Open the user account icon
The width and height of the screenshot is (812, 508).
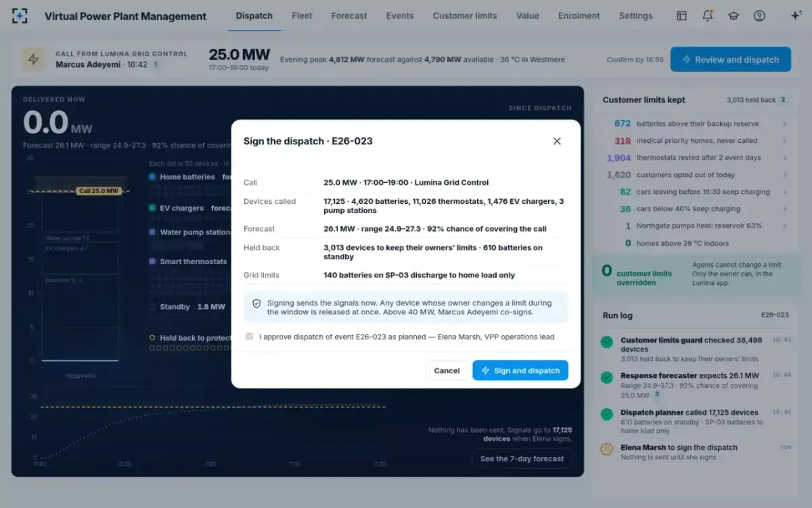(759, 16)
